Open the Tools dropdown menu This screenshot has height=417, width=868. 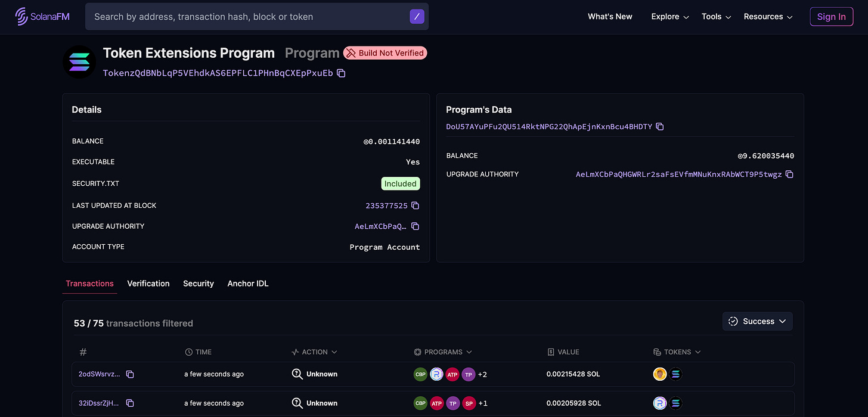tap(716, 17)
